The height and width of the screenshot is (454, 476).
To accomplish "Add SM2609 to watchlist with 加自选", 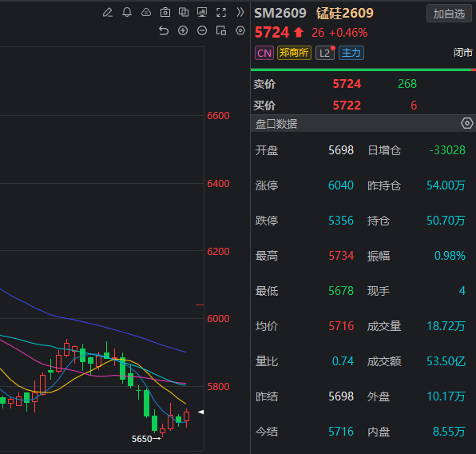I will 449,14.
